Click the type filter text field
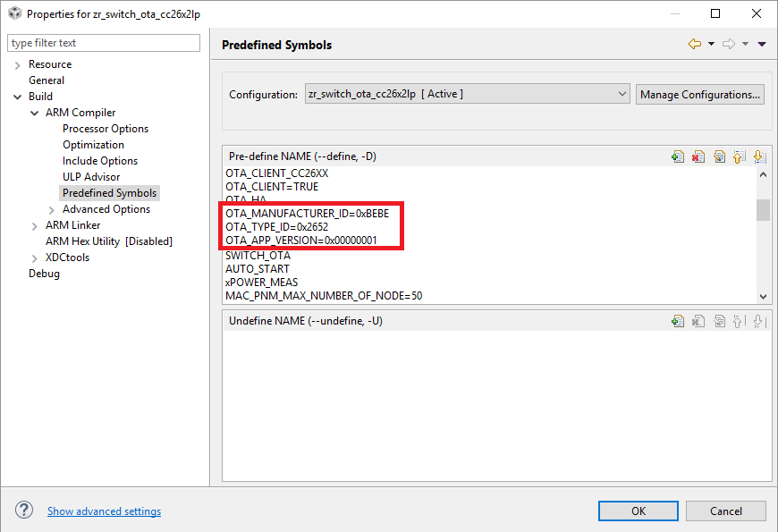The width and height of the screenshot is (778, 532). pyautogui.click(x=104, y=43)
